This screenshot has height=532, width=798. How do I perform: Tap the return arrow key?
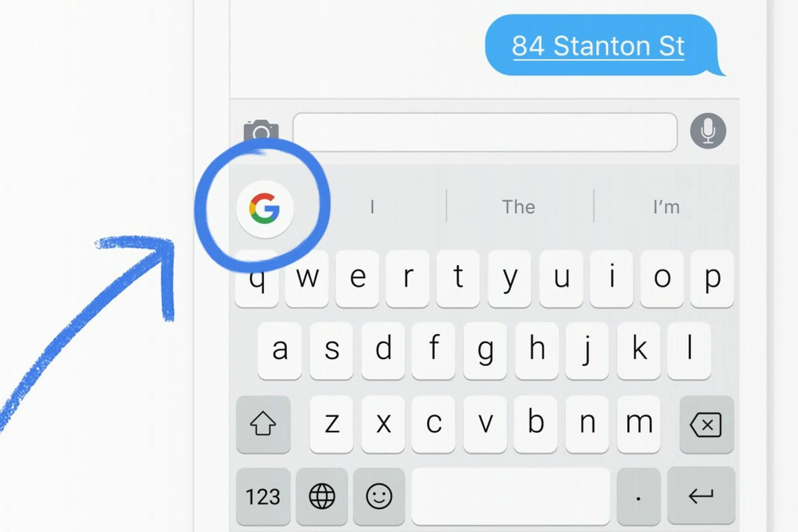click(x=701, y=496)
